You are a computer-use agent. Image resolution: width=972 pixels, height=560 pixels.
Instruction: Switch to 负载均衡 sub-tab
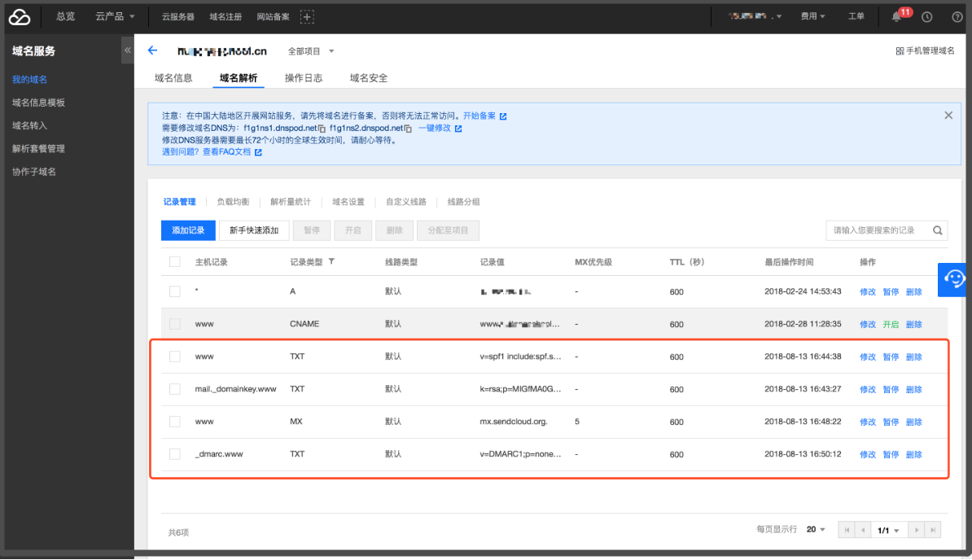pos(233,202)
